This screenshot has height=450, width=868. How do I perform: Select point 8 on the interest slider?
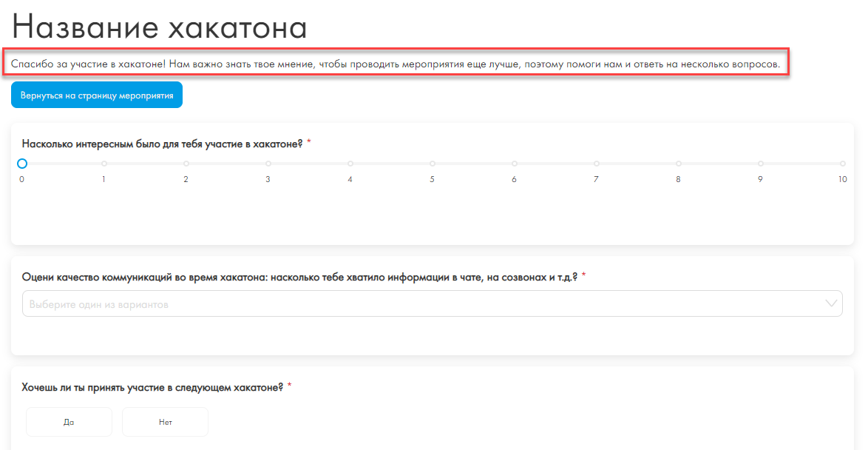(x=678, y=164)
